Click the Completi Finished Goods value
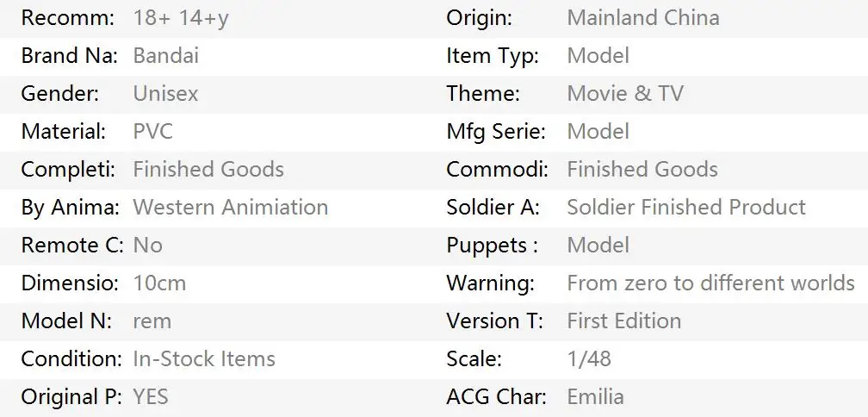868x417 pixels. tap(208, 170)
